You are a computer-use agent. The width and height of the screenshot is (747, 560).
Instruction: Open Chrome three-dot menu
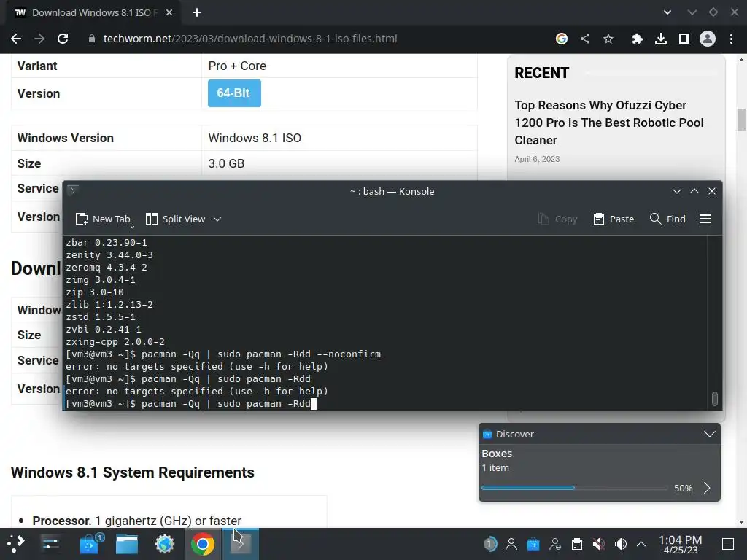731,39
